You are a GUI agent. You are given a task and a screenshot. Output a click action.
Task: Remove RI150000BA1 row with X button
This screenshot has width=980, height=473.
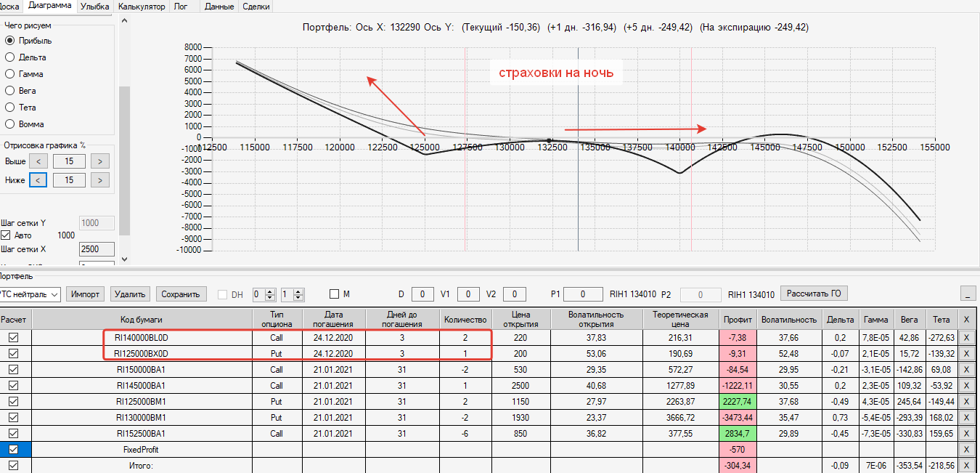pyautogui.click(x=966, y=369)
